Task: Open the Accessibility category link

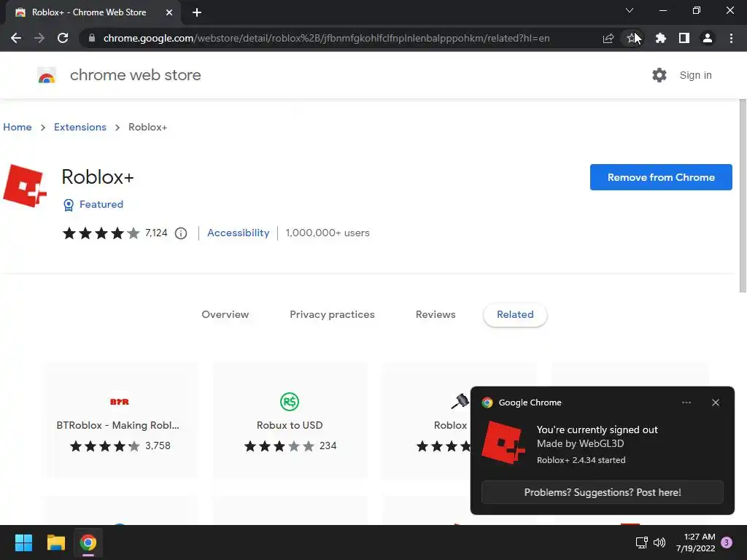Action: pyautogui.click(x=239, y=233)
